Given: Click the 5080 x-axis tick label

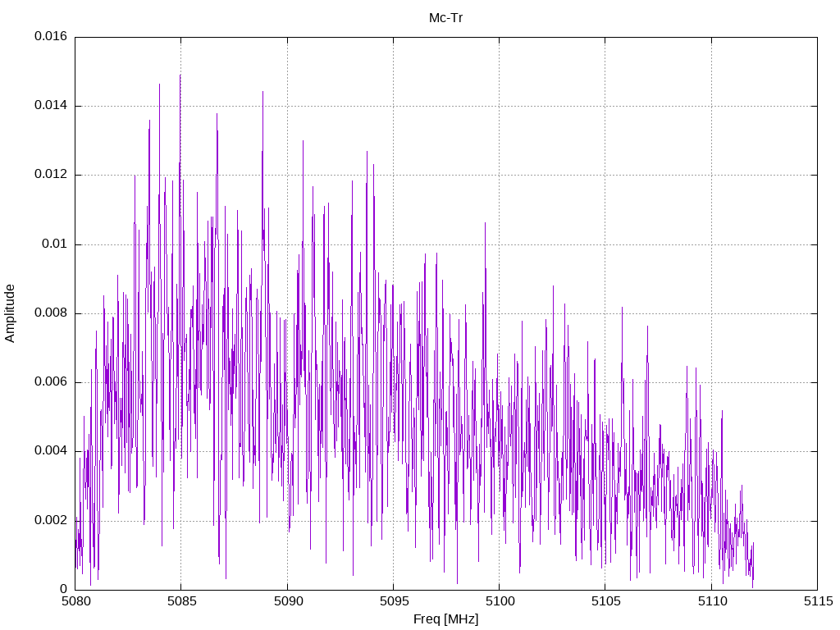Looking at the screenshot, I should 75,601.
